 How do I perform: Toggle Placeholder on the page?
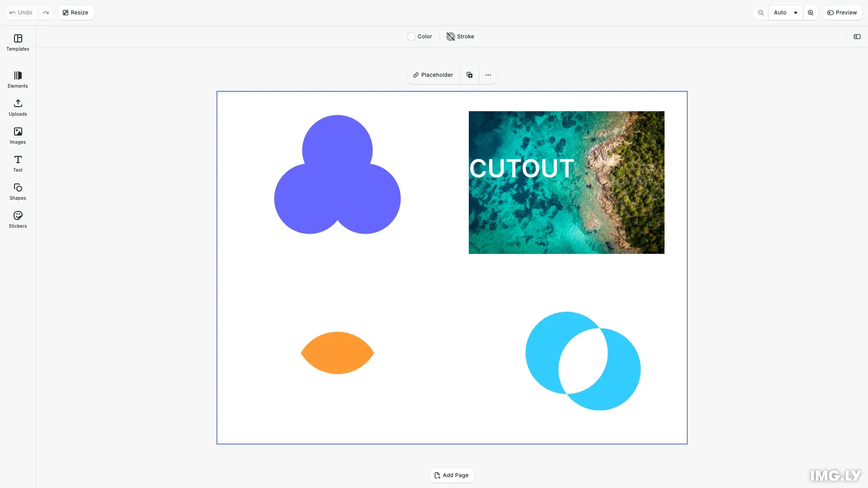point(433,75)
